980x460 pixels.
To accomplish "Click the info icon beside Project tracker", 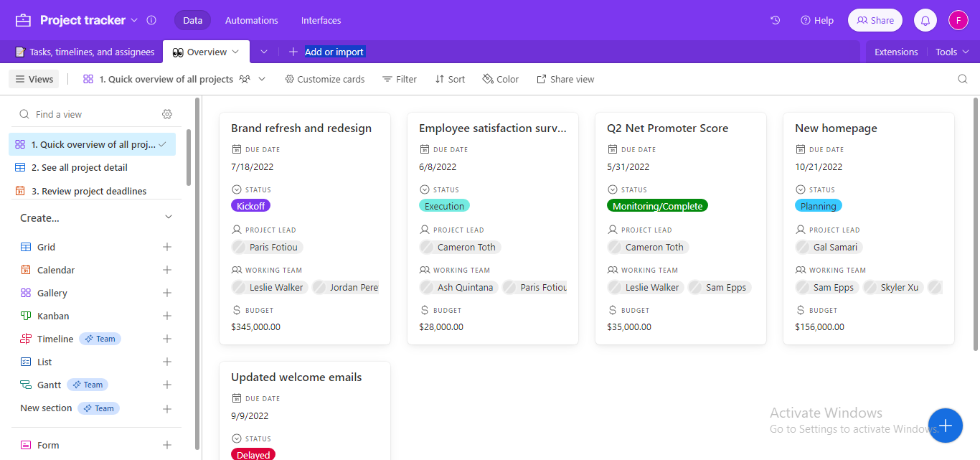I will point(151,20).
